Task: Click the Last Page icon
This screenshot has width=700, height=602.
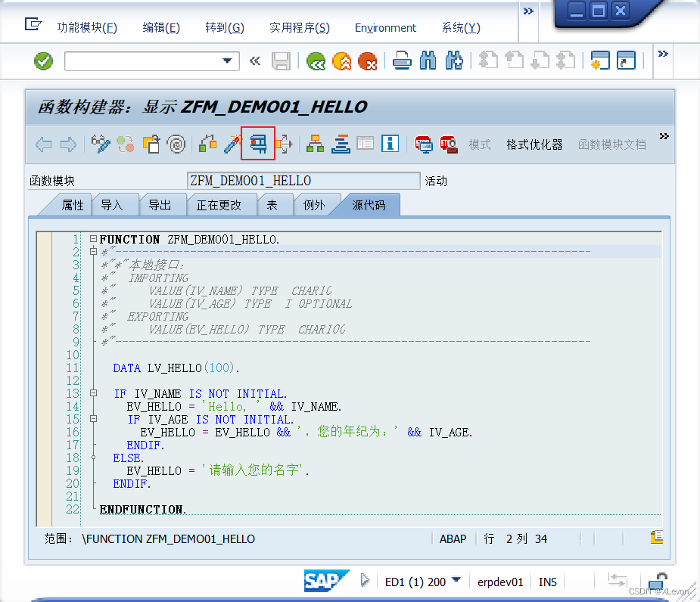Action: [565, 60]
